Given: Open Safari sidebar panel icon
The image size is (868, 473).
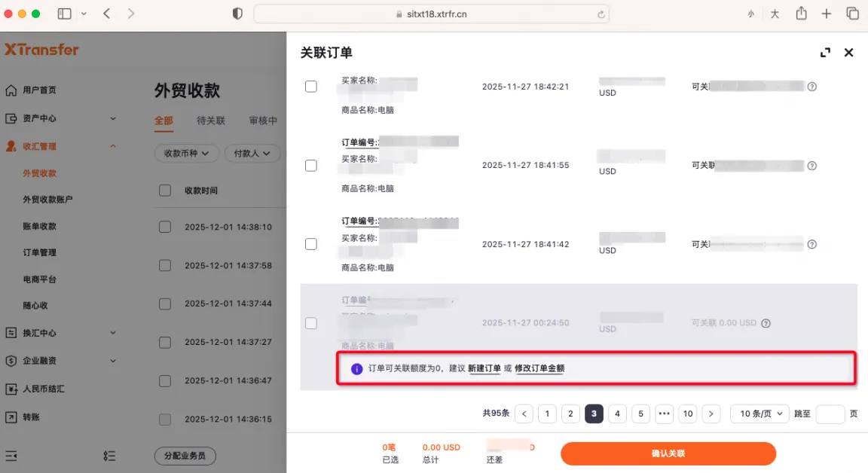Looking at the screenshot, I should click(64, 14).
